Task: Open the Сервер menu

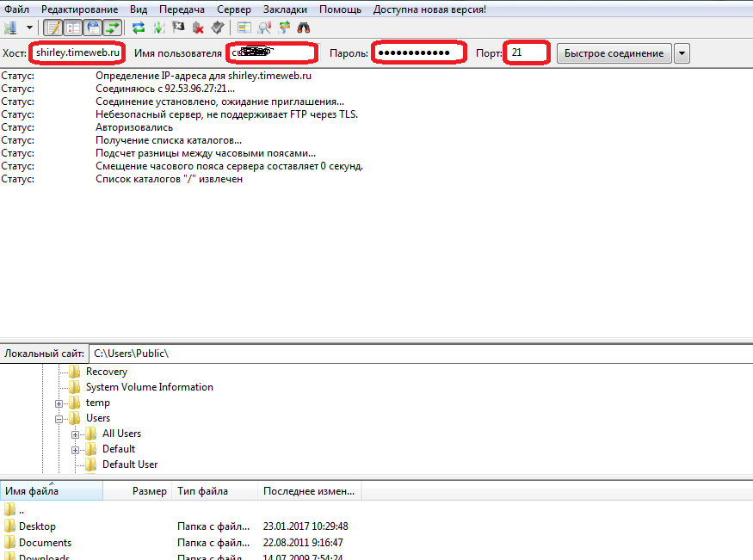Action: tap(233, 9)
